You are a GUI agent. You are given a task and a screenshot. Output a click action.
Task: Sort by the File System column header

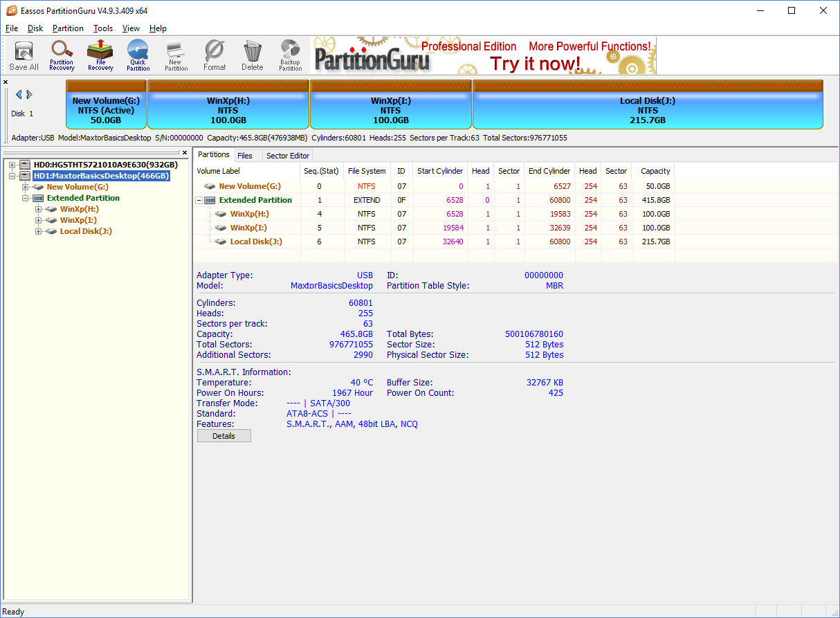(x=367, y=171)
